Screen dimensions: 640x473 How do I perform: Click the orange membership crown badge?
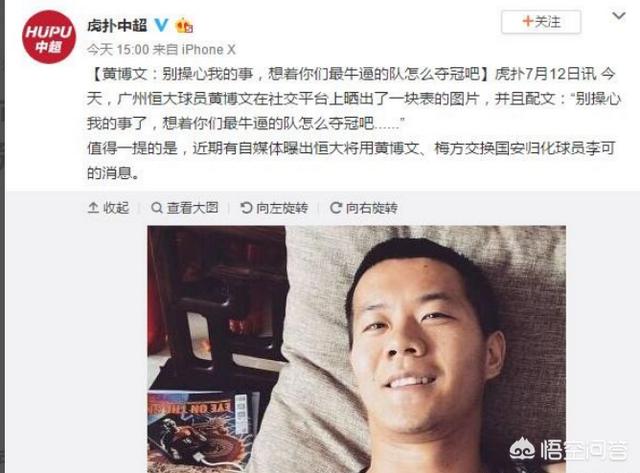pyautogui.click(x=184, y=26)
